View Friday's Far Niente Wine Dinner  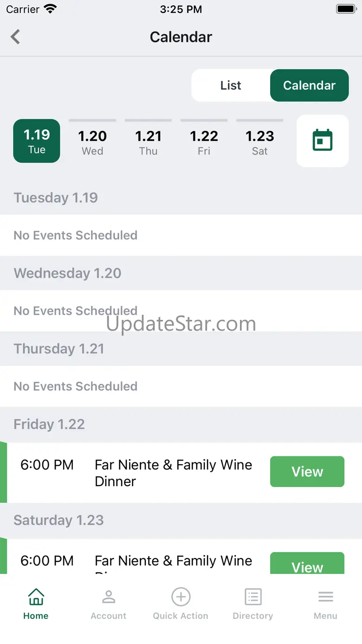[x=307, y=472]
